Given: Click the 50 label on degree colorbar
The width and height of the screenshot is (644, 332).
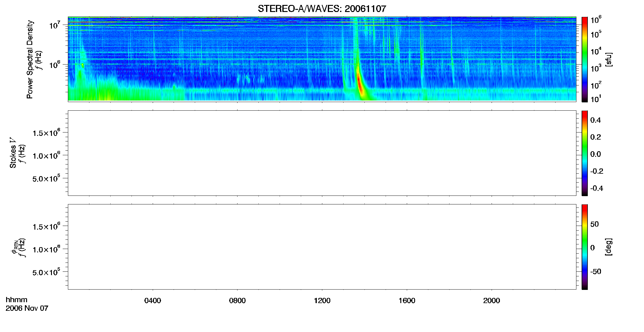Looking at the screenshot, I should (595, 224).
